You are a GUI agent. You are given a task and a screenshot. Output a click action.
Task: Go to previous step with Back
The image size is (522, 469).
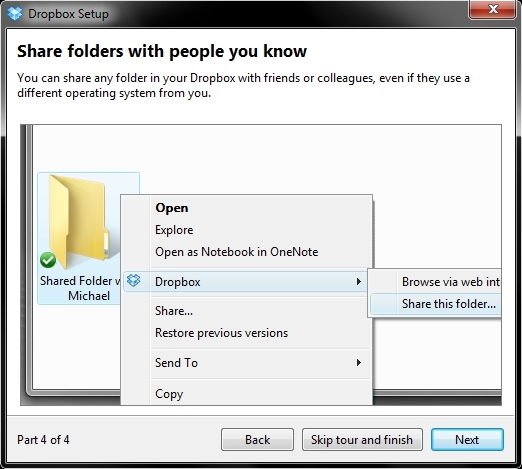257,440
